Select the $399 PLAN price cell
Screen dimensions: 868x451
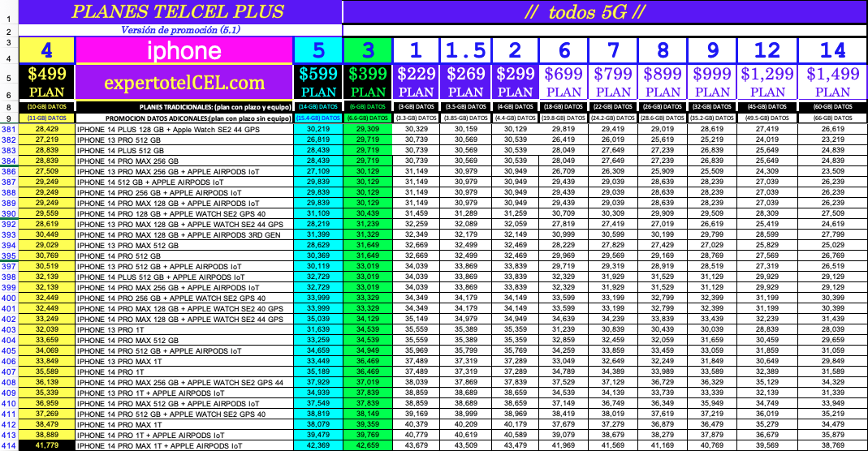(x=368, y=83)
